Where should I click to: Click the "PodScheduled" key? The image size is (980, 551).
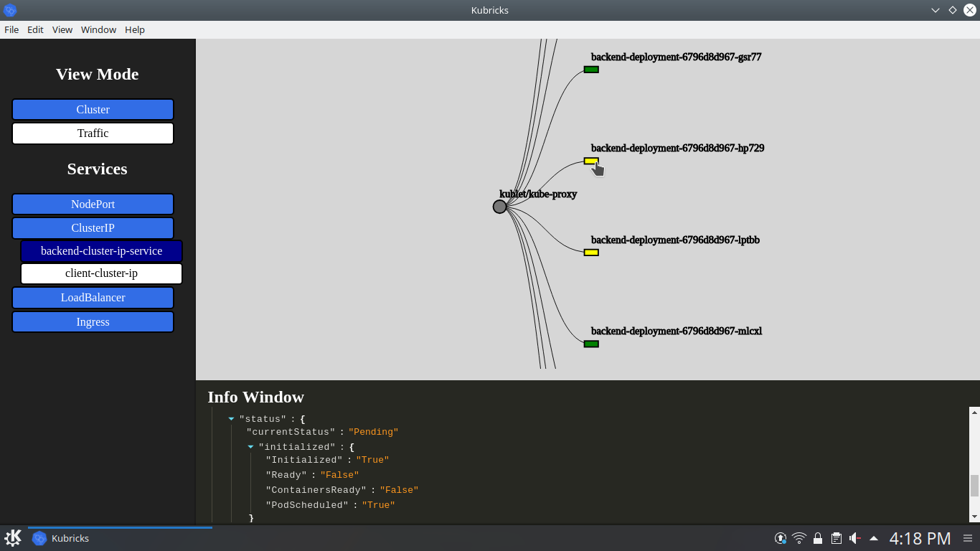pyautogui.click(x=307, y=505)
